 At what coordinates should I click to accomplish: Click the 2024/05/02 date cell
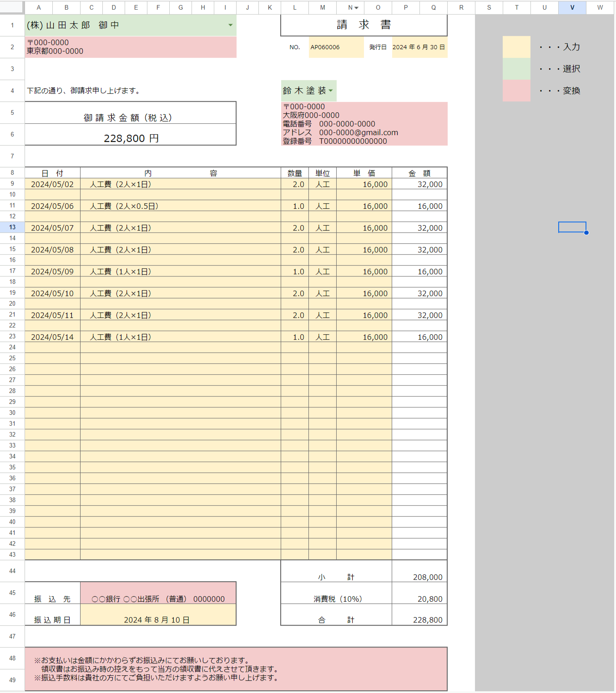52,184
